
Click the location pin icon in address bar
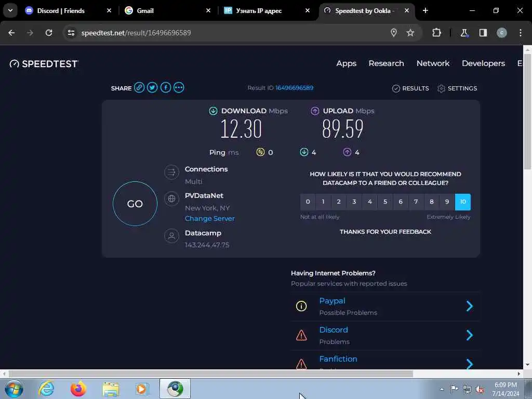(394, 33)
